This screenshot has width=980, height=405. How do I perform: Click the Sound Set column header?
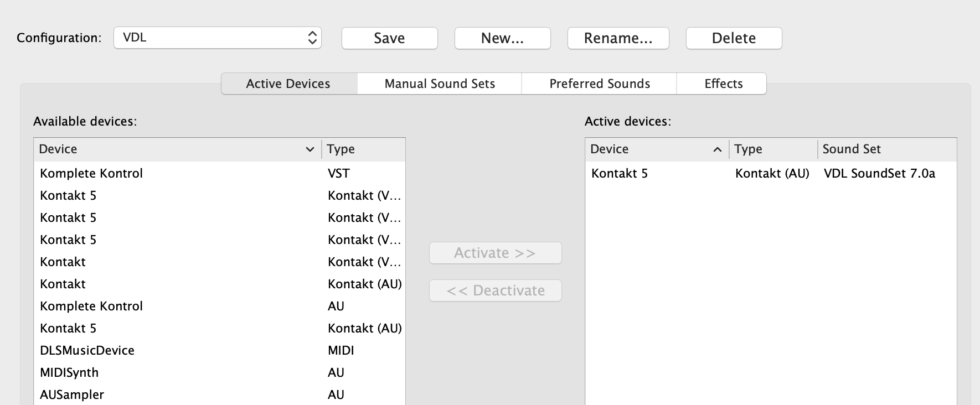pos(887,149)
